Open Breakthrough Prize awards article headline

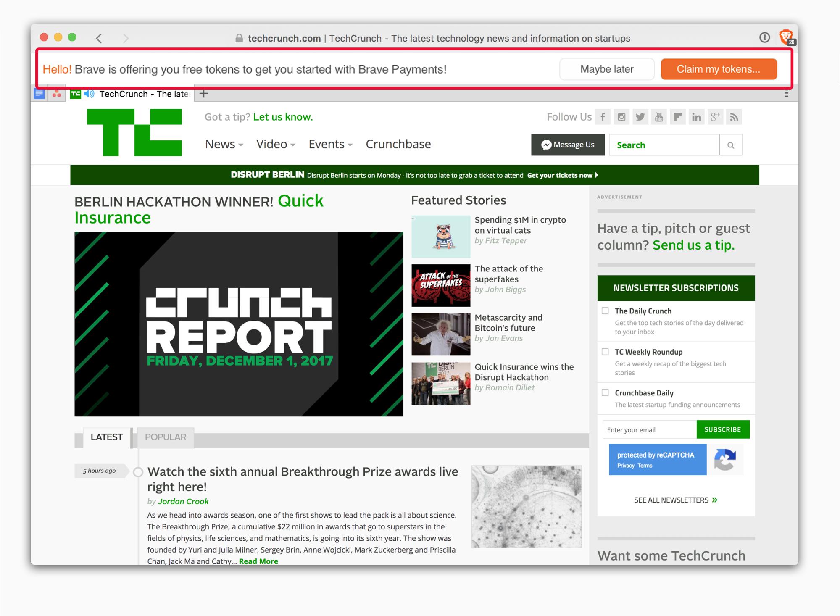pos(303,479)
